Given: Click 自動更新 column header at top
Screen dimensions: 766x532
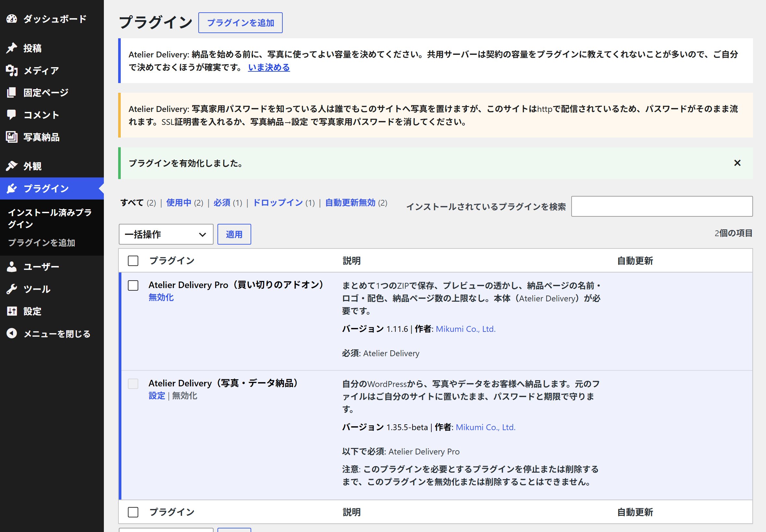Looking at the screenshot, I should pyautogui.click(x=635, y=261).
